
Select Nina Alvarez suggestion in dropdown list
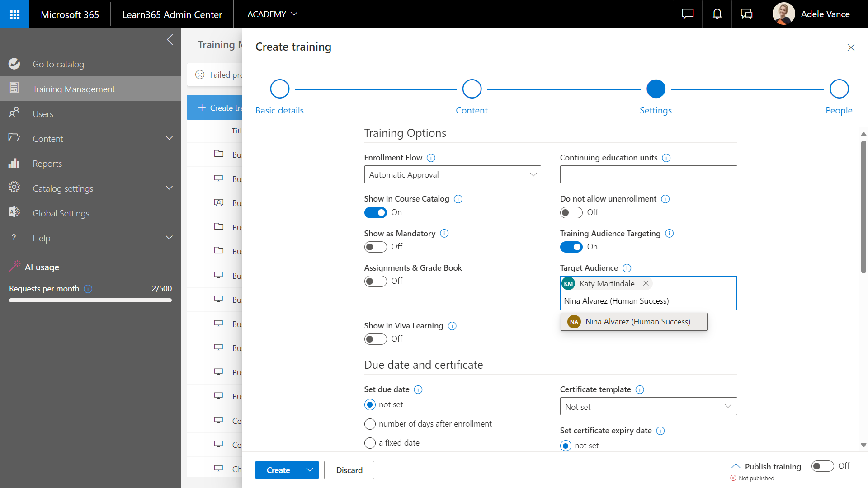click(633, 322)
